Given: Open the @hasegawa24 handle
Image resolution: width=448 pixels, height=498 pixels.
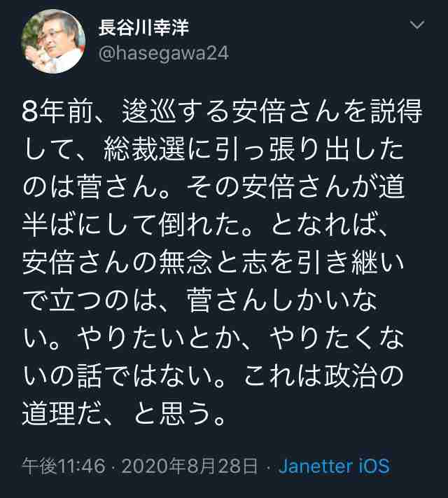Looking at the screenshot, I should [x=164, y=53].
